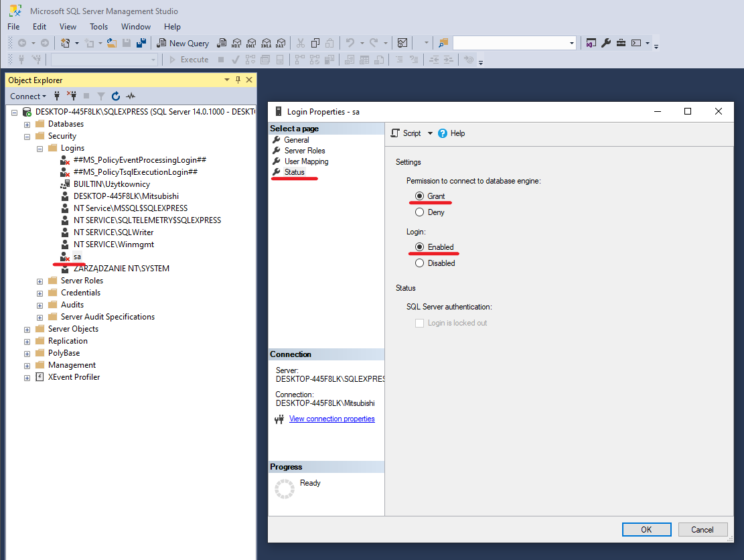Open the View menu
This screenshot has width=744, height=560.
coord(68,27)
